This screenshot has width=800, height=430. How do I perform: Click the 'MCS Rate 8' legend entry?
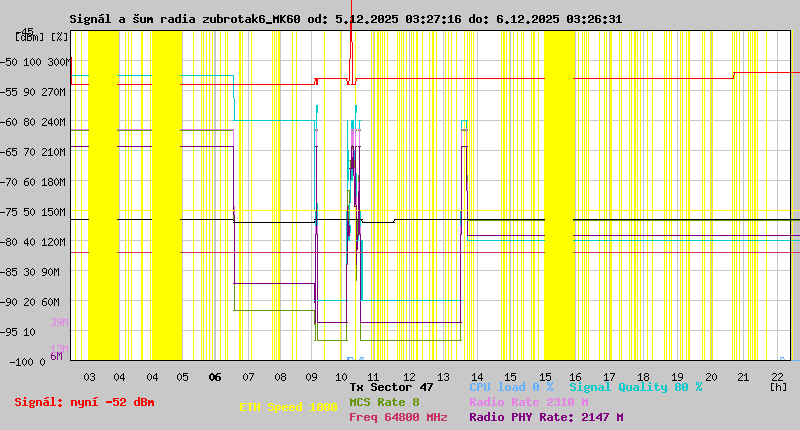[x=384, y=402]
